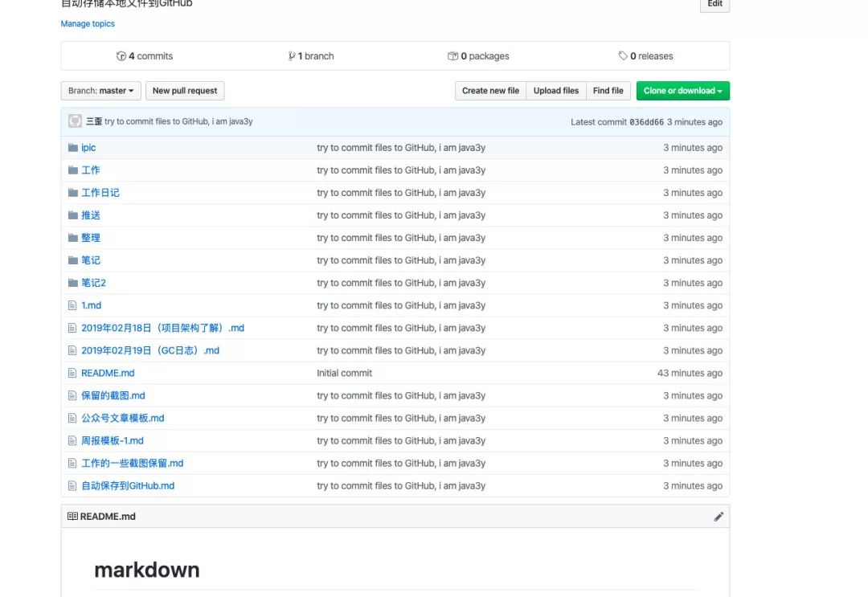Open the 2019年02月18日（项目架构了解）.md file
Image resolution: width=868 pixels, height=597 pixels.
coord(162,328)
